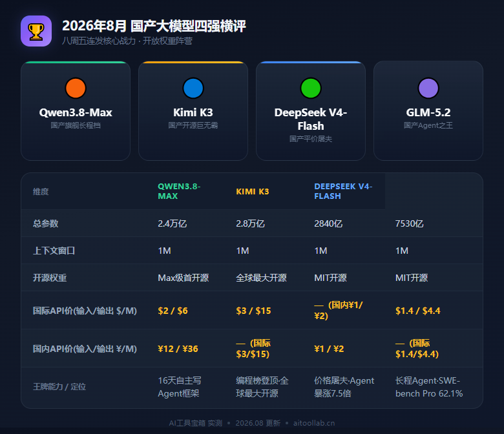Screen dimensions: 504x434
Task: Click the trophy icon beside the title
Action: (x=36, y=31)
